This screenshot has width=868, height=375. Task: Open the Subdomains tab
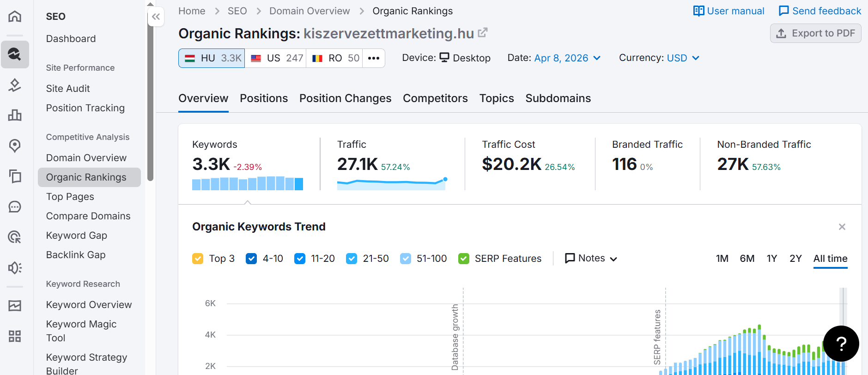558,98
